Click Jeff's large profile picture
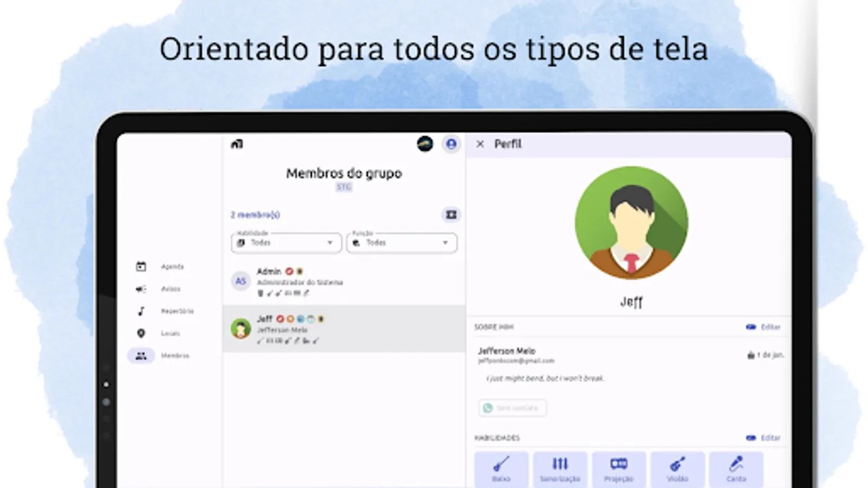Viewport: 868px width, 488px height. 631,223
